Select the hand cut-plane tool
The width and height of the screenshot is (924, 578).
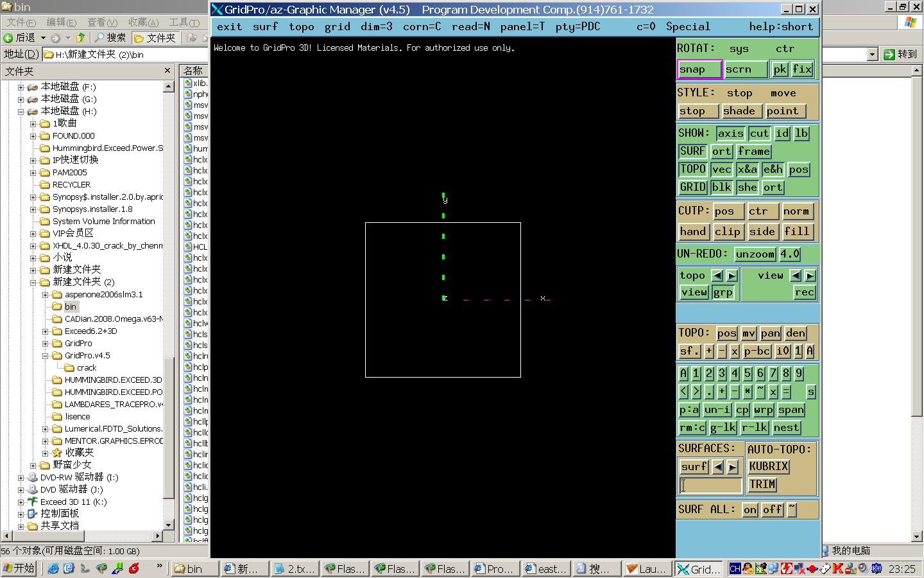[693, 231]
